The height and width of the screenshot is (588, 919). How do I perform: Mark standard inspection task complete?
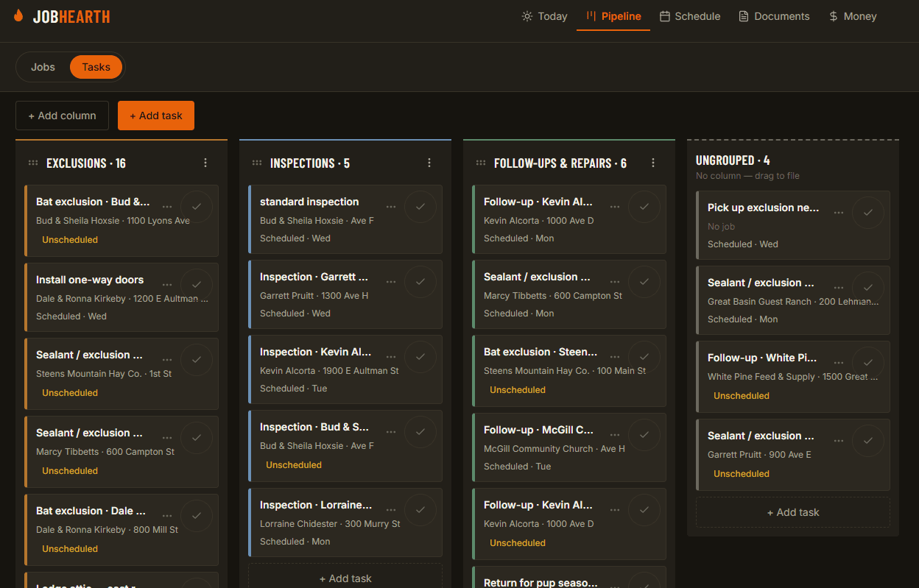pos(420,207)
